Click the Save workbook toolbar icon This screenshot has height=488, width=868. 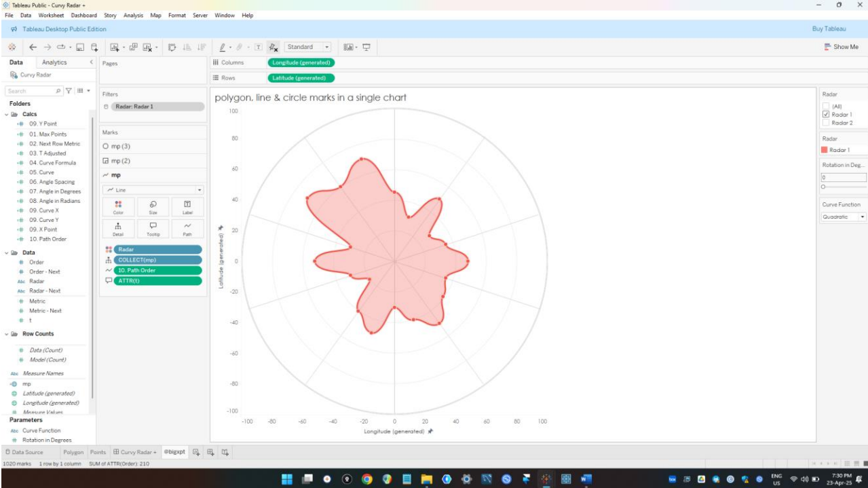80,48
